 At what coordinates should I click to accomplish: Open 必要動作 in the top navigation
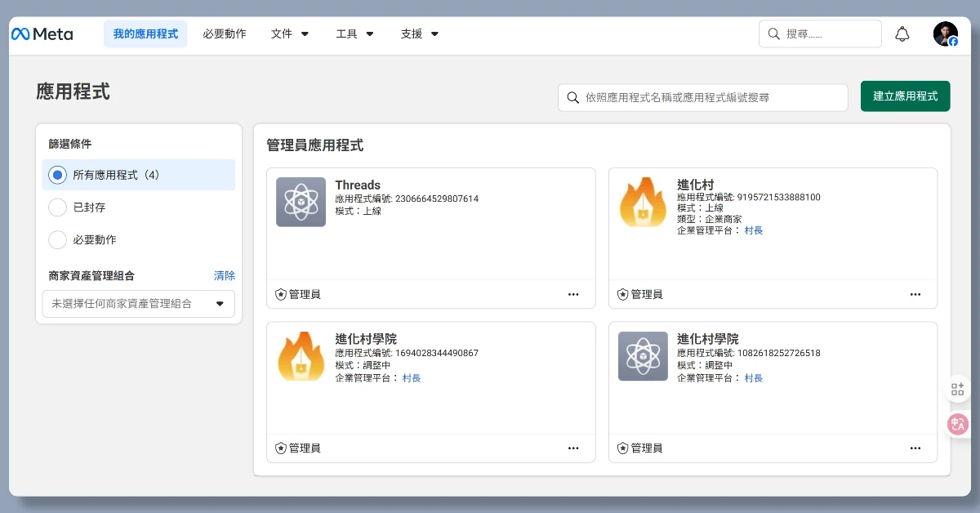pos(225,34)
